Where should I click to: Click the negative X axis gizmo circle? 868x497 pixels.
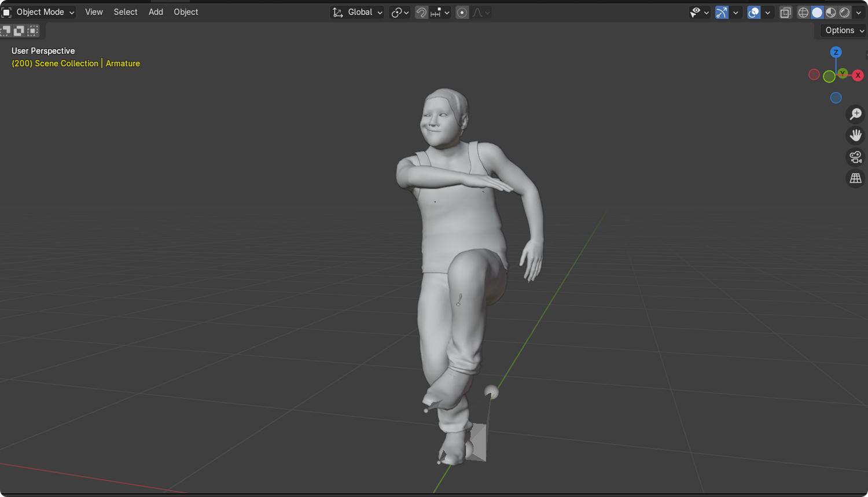[x=814, y=75]
